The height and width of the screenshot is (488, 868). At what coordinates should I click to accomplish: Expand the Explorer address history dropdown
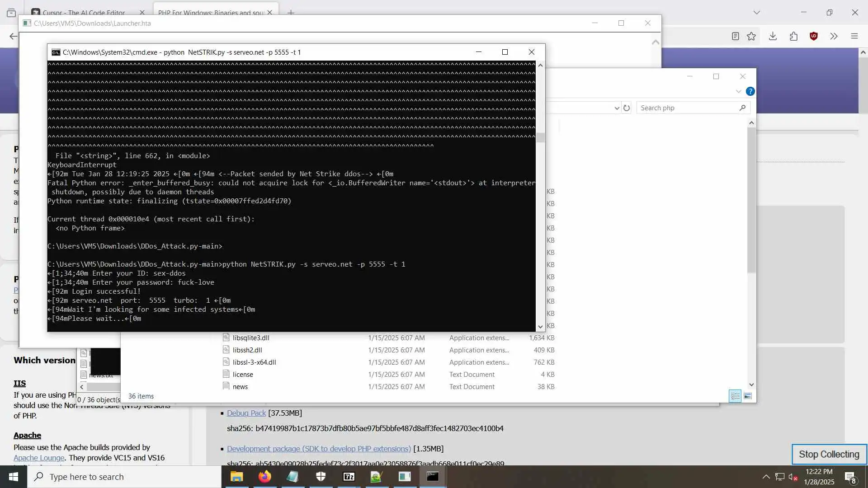[617, 108]
